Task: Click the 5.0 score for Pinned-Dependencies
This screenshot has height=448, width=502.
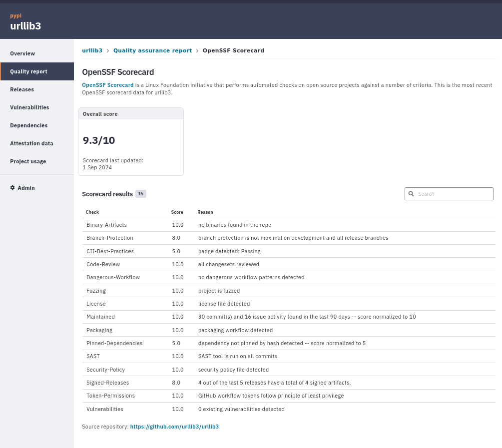Action: click(x=176, y=343)
